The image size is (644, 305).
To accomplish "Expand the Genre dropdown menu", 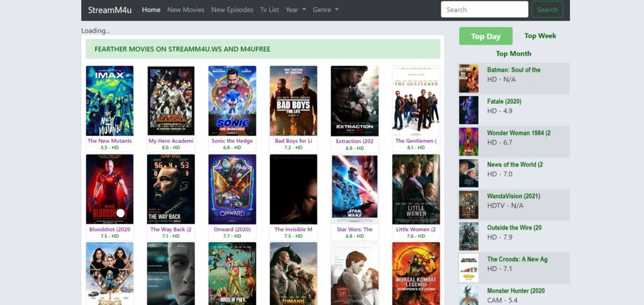I will click(325, 10).
